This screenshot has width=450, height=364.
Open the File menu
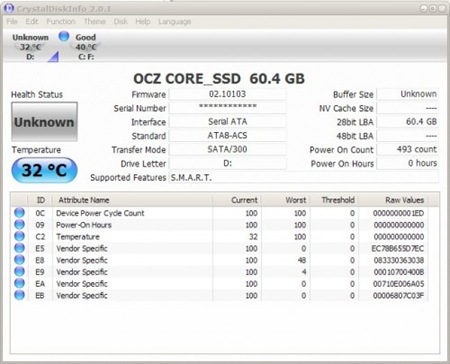[12, 22]
